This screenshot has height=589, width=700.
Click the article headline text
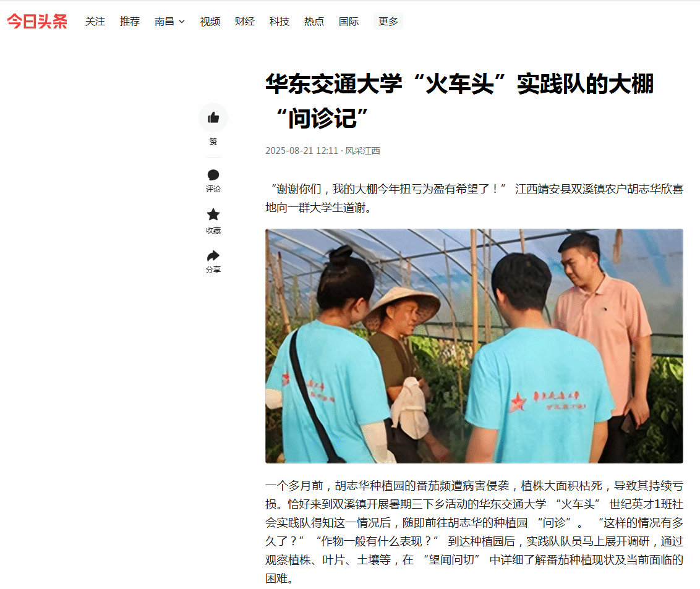pyautogui.click(x=460, y=101)
